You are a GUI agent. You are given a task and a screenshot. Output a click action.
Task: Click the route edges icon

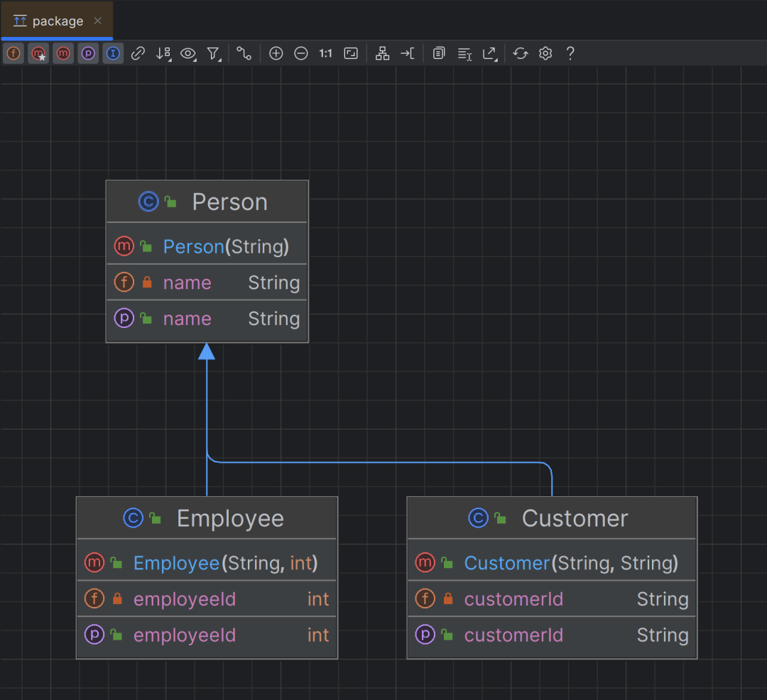pos(407,53)
